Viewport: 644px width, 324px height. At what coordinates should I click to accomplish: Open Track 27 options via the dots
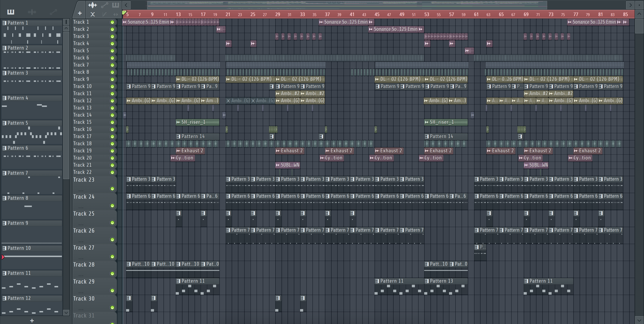[x=81, y=258]
